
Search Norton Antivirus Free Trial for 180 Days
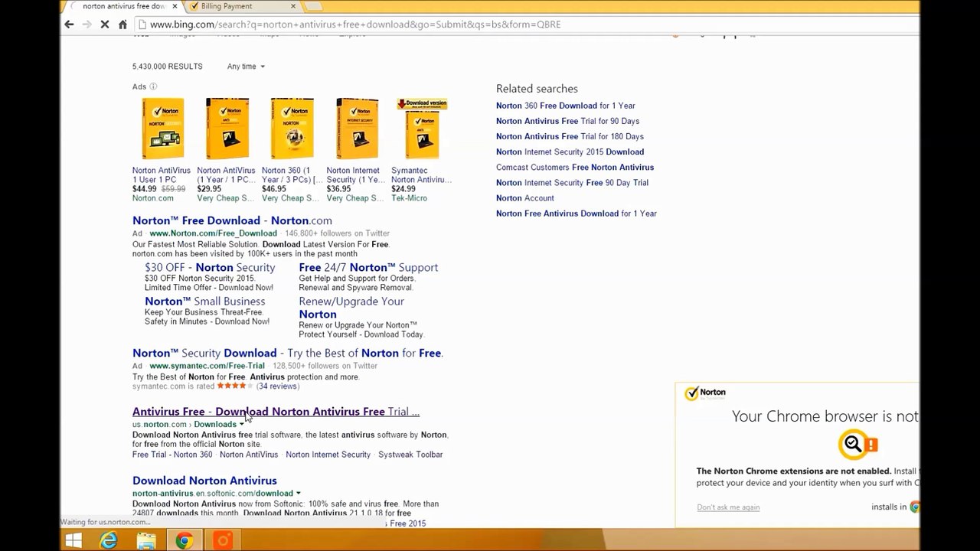click(x=570, y=136)
